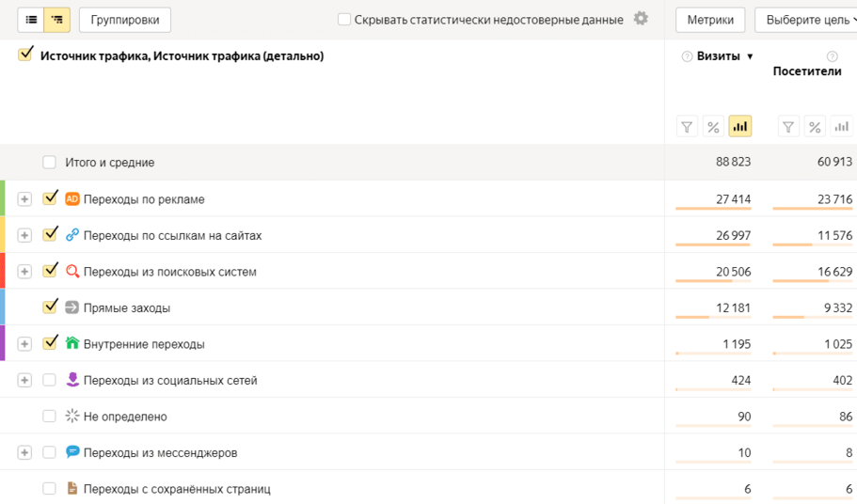The image size is (857, 504).
Task: Check Переходы из мессенджеров checkbox
Action: (x=49, y=452)
